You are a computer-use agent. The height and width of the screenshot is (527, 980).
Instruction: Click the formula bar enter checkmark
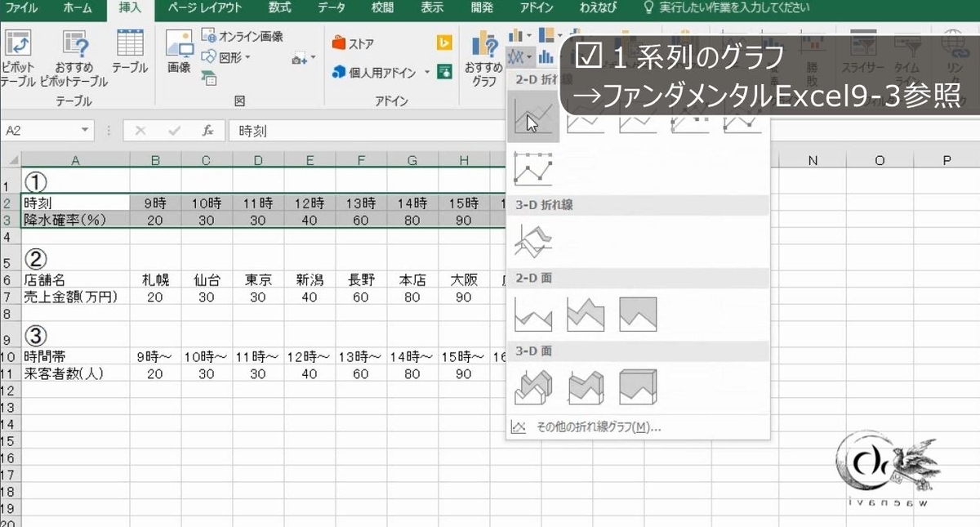(174, 131)
